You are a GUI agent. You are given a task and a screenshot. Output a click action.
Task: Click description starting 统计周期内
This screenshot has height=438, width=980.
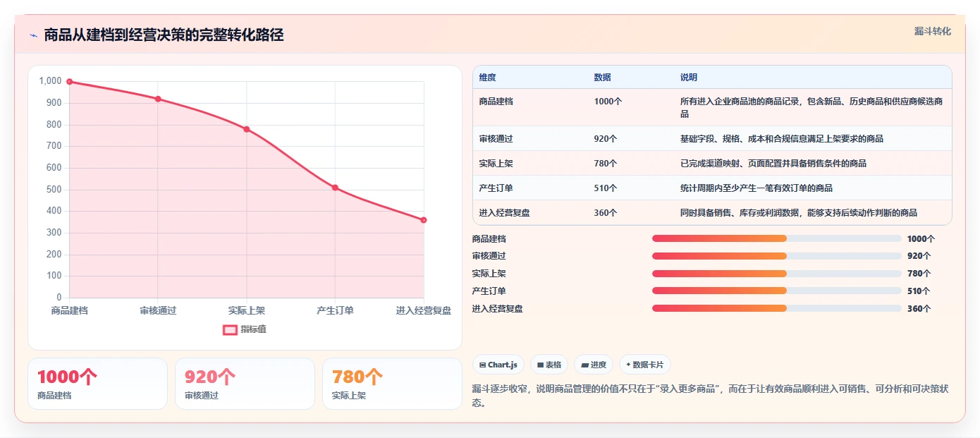point(757,188)
